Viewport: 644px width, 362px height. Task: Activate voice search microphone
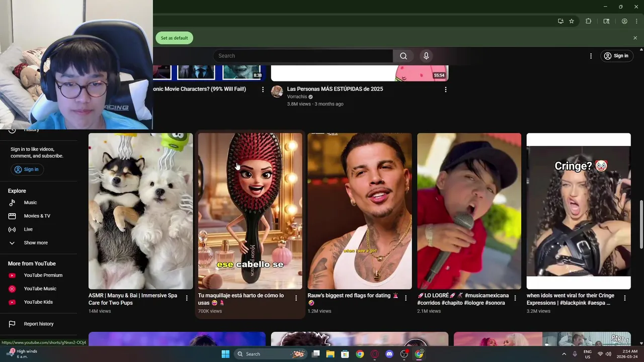pyautogui.click(x=426, y=56)
